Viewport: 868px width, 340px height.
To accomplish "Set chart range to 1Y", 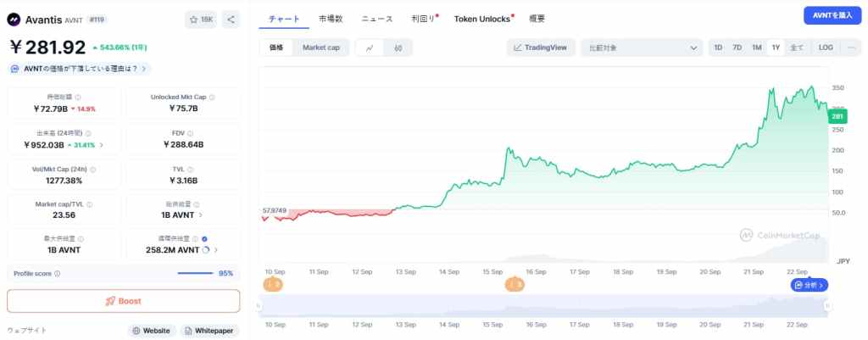I will pos(776,47).
